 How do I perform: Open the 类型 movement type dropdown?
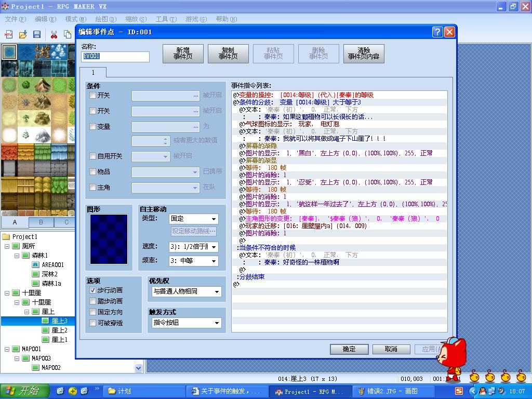click(x=193, y=219)
